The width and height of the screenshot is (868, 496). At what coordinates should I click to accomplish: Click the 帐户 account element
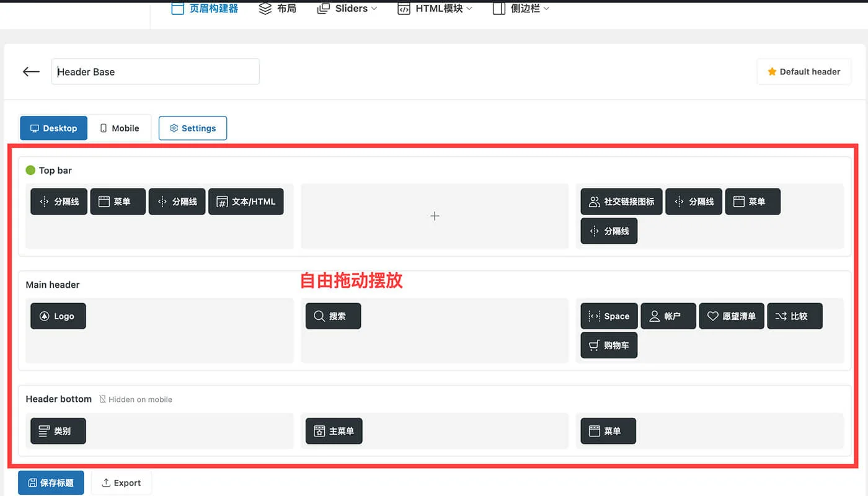pos(668,316)
